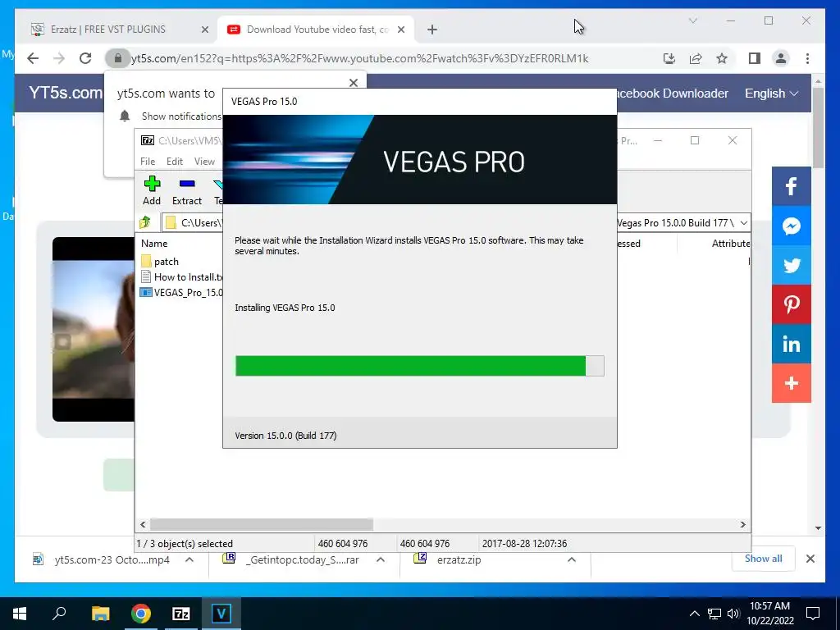
Task: Select VEGAS_Pro_15.0 installer file
Action: click(x=181, y=293)
